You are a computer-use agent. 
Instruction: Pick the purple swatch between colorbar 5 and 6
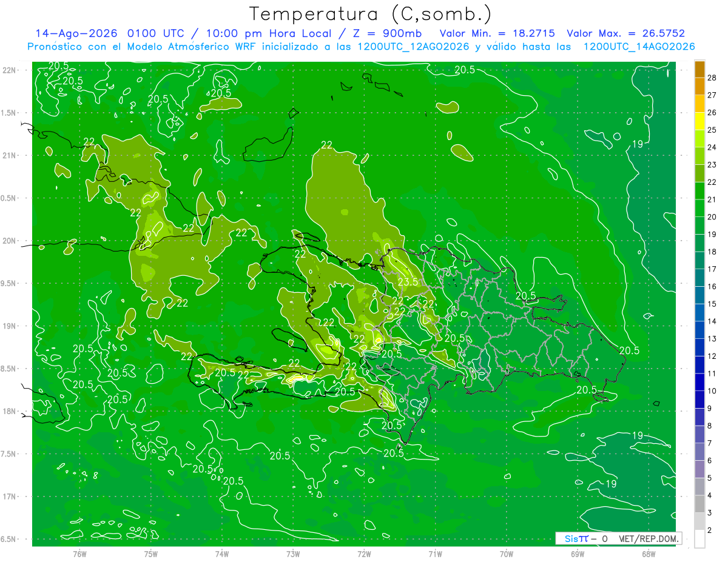pyautogui.click(x=699, y=469)
